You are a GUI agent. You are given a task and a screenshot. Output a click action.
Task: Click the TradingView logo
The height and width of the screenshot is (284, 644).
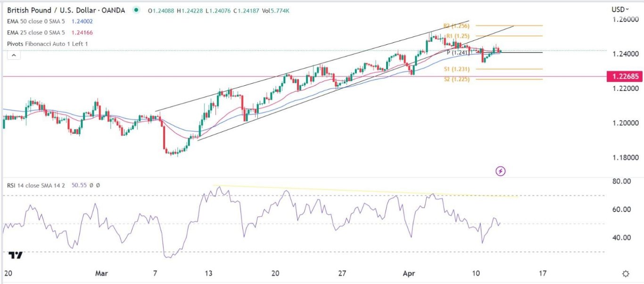coord(16,255)
